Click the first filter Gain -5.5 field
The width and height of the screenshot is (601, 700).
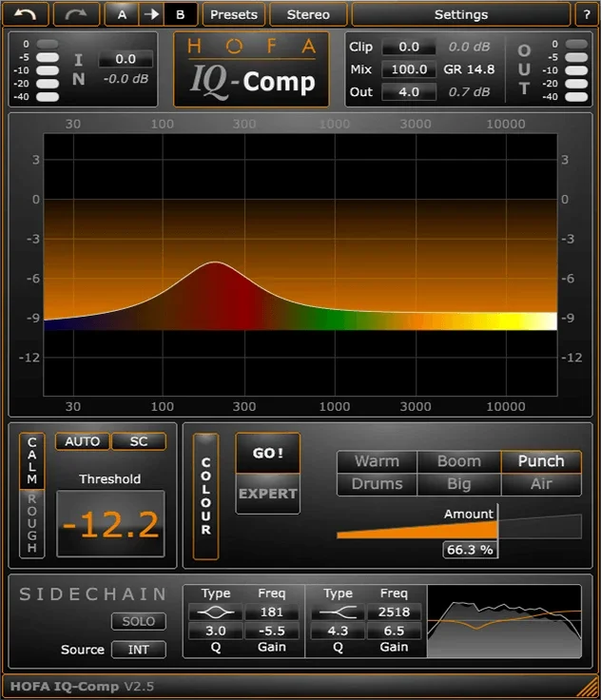coord(271,631)
